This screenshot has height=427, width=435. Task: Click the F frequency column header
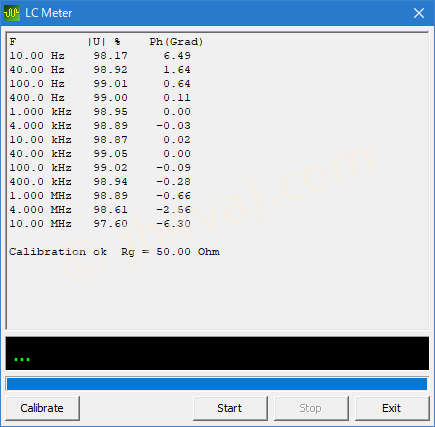(x=13, y=42)
